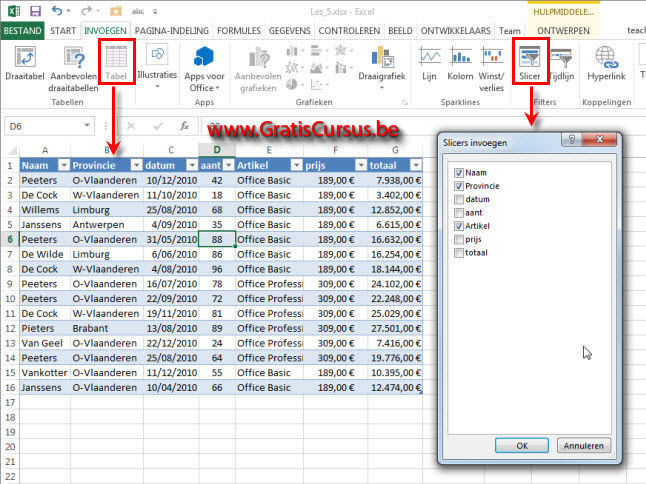This screenshot has height=484, width=646.
Task: Click the insert function fx icon
Action: [x=185, y=126]
